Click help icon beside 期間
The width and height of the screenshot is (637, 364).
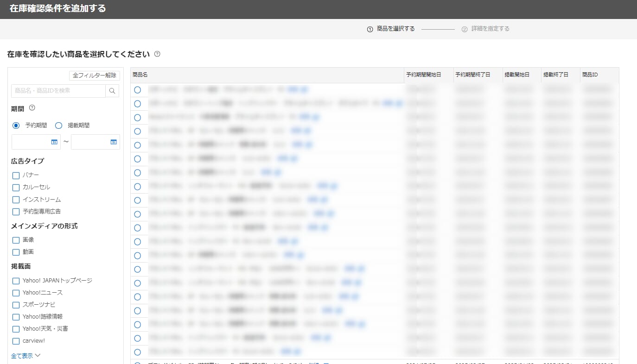(32, 108)
